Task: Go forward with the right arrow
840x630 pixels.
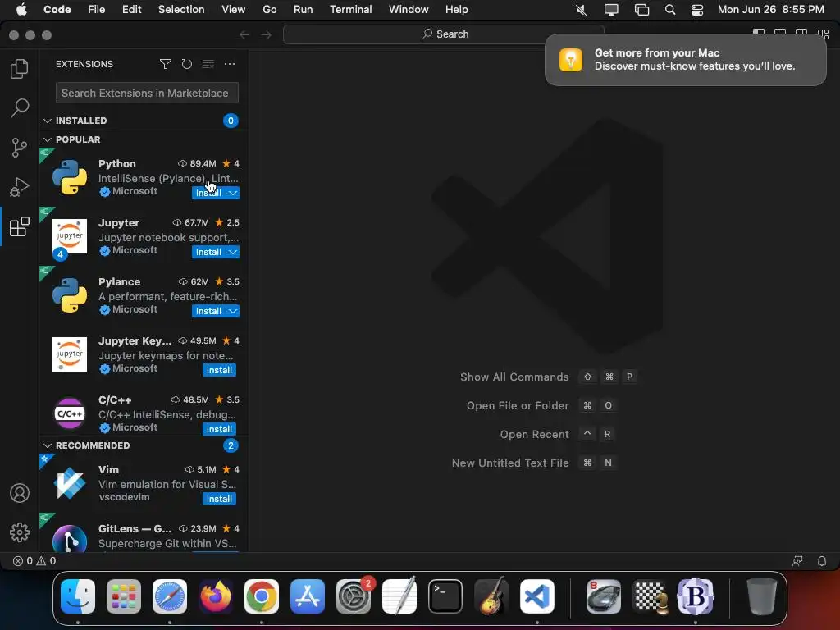Action: coord(267,34)
